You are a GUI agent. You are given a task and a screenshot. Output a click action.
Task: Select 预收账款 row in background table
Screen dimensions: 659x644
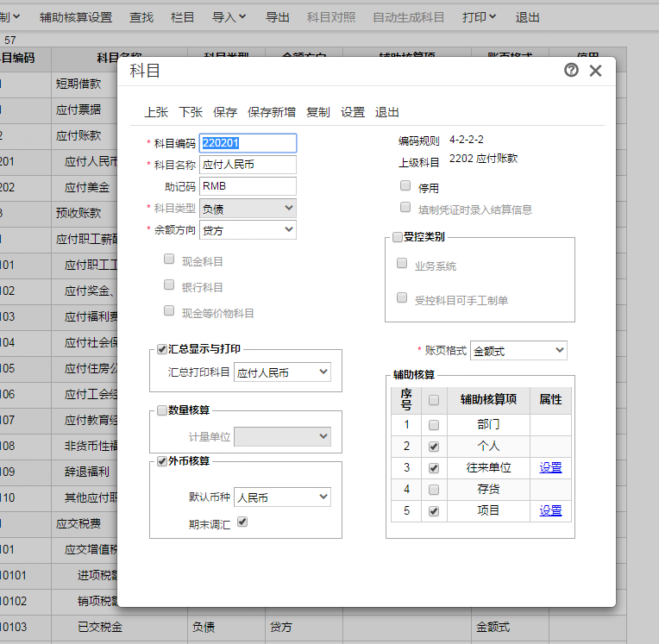(x=78, y=213)
